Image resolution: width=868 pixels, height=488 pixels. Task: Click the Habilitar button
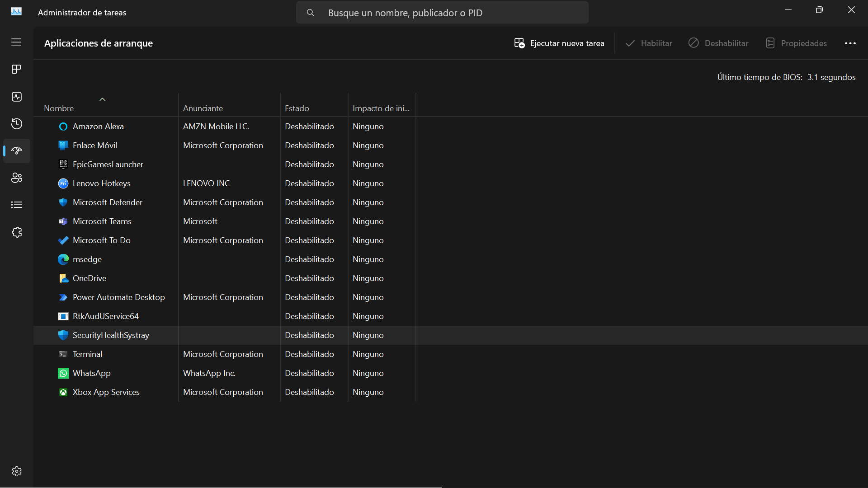[649, 43]
